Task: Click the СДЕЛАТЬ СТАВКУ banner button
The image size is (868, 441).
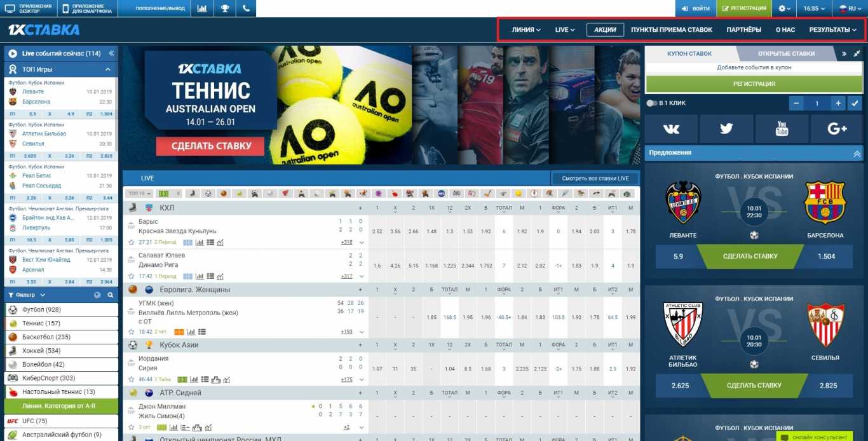Action: coord(210,146)
